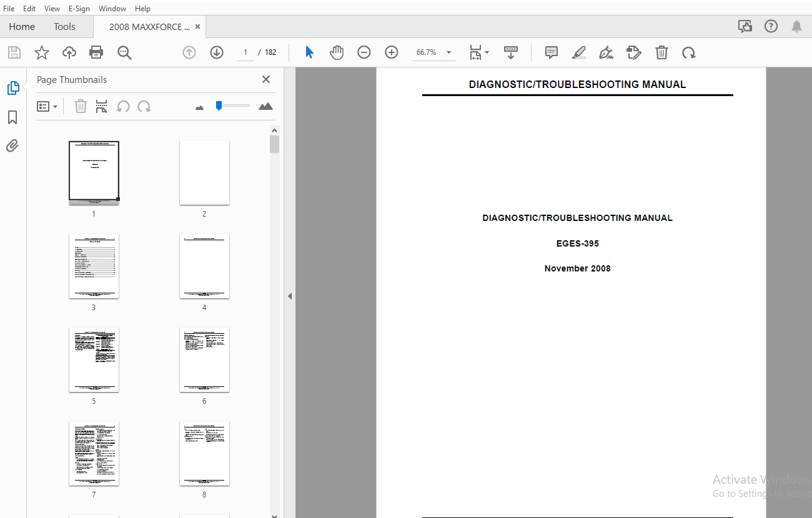812x518 pixels.
Task: Click thumbnails scrollbar down arrow
Action: [x=274, y=515]
